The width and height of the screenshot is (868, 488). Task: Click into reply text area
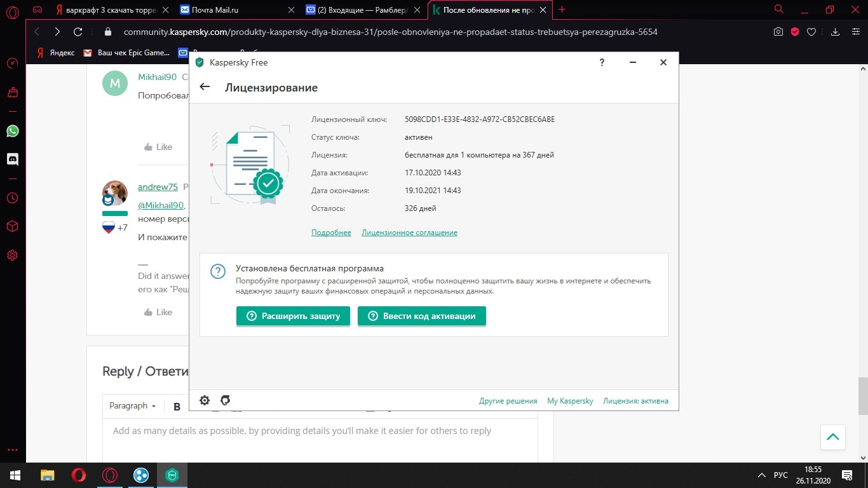pyautogui.click(x=320, y=440)
